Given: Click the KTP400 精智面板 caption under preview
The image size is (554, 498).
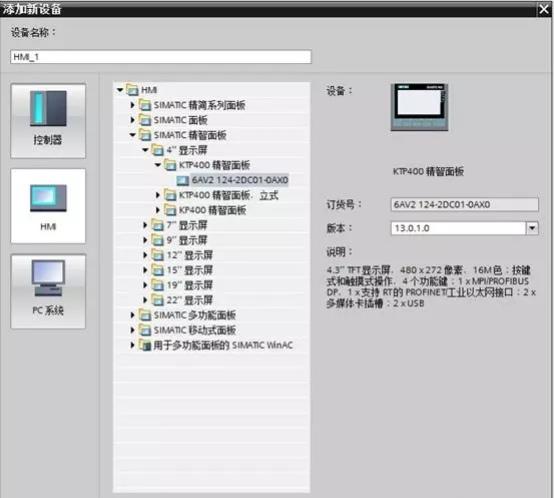Looking at the screenshot, I should (x=428, y=172).
